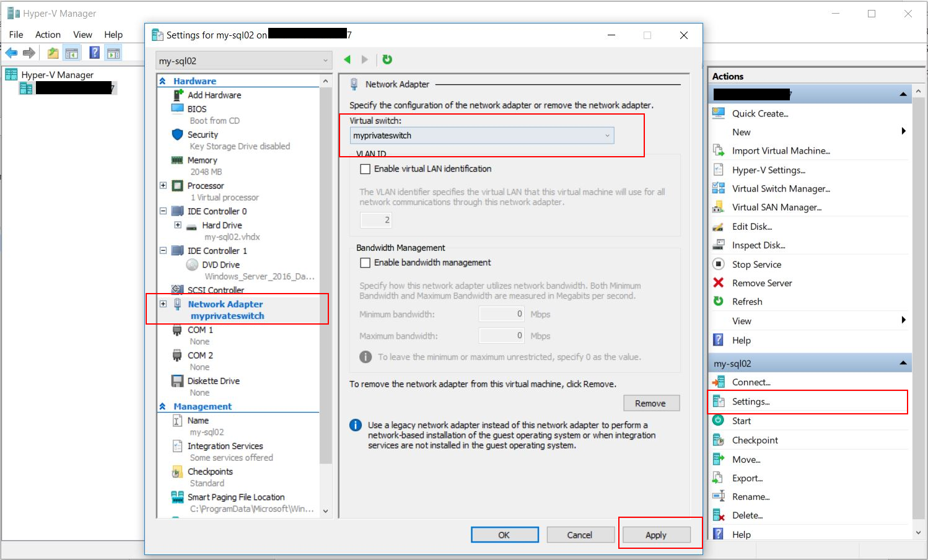This screenshot has width=928, height=560.
Task: Click OK in the Settings dialog
Action: [x=504, y=535]
